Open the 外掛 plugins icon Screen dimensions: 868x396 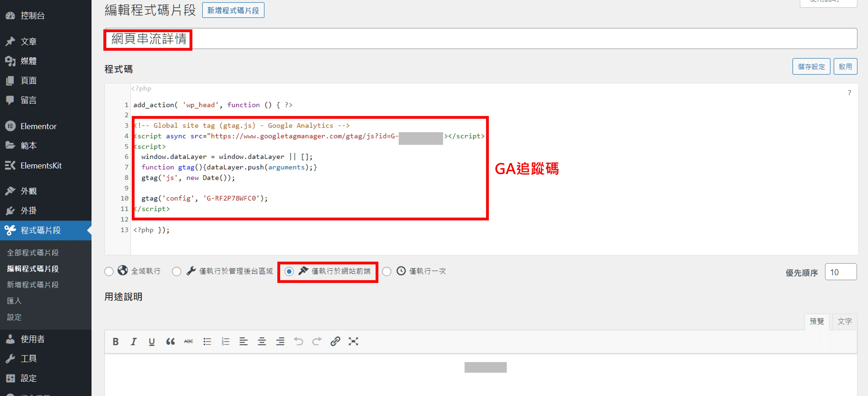(10, 211)
